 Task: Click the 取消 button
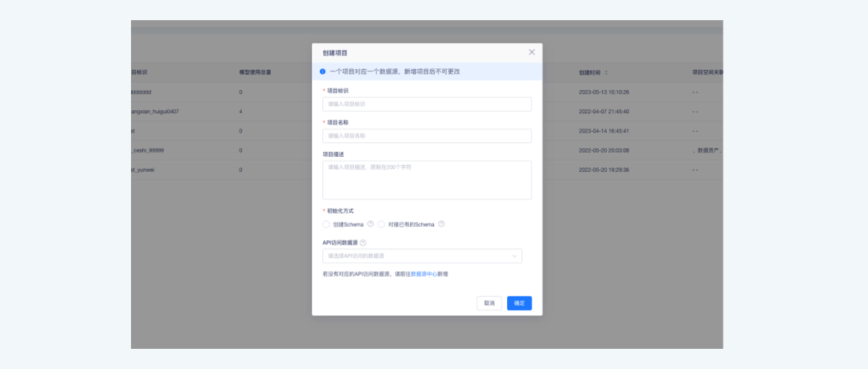pyautogui.click(x=489, y=303)
